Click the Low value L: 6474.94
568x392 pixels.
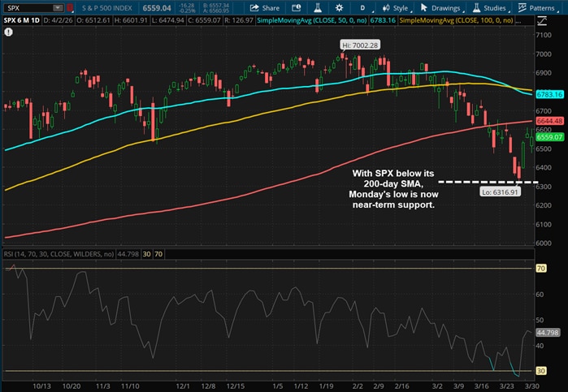168,20
